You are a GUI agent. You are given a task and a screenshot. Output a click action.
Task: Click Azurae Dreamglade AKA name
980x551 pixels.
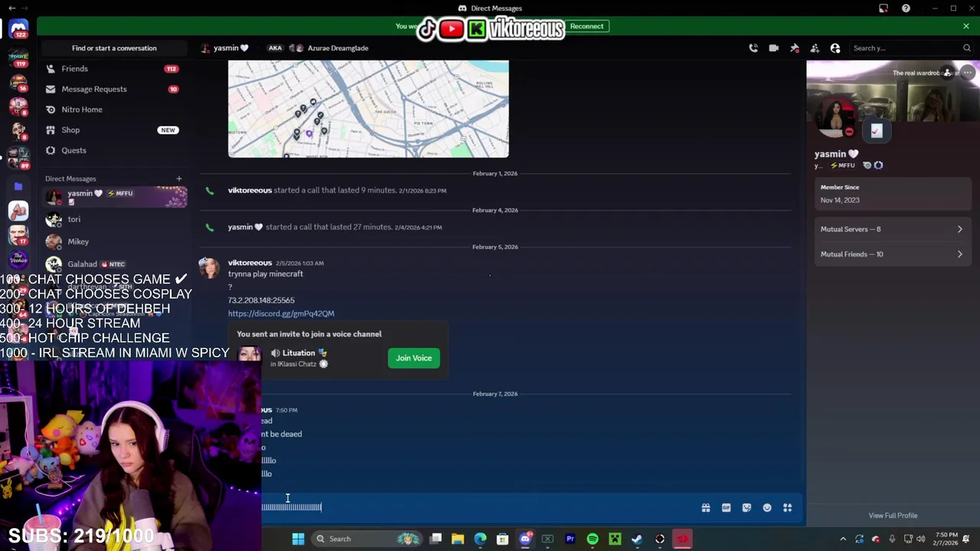pyautogui.click(x=338, y=48)
